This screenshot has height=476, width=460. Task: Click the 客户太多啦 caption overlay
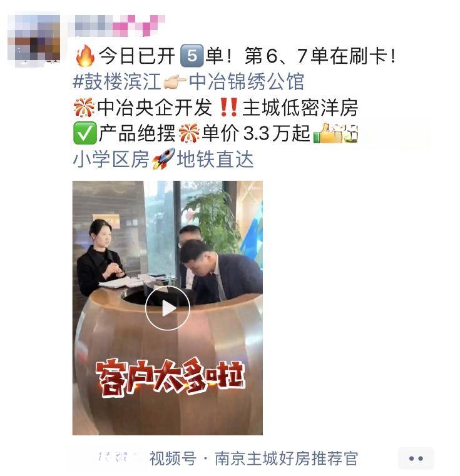pyautogui.click(x=170, y=378)
